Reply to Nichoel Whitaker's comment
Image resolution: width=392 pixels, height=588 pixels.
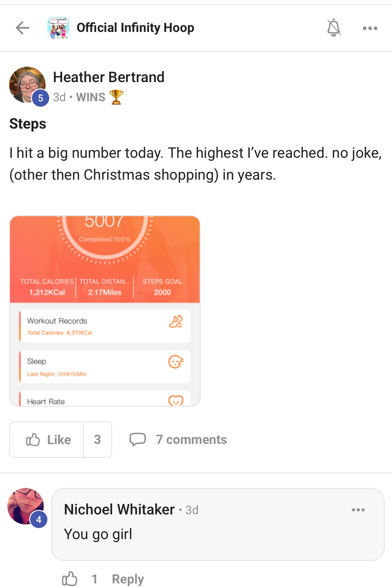click(x=128, y=579)
